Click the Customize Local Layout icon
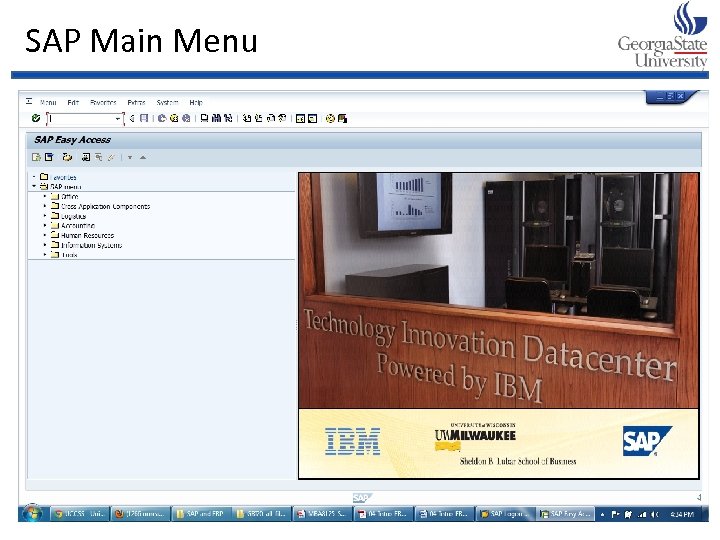720x540 pixels. (x=342, y=118)
